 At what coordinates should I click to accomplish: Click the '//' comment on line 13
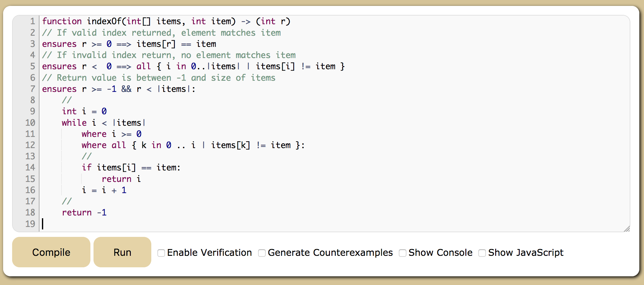(87, 156)
